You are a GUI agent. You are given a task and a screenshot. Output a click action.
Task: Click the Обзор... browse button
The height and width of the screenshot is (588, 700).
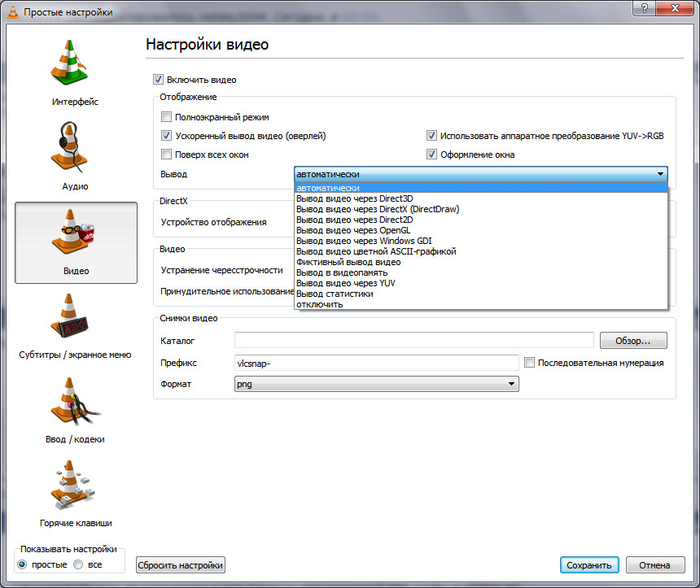(633, 341)
